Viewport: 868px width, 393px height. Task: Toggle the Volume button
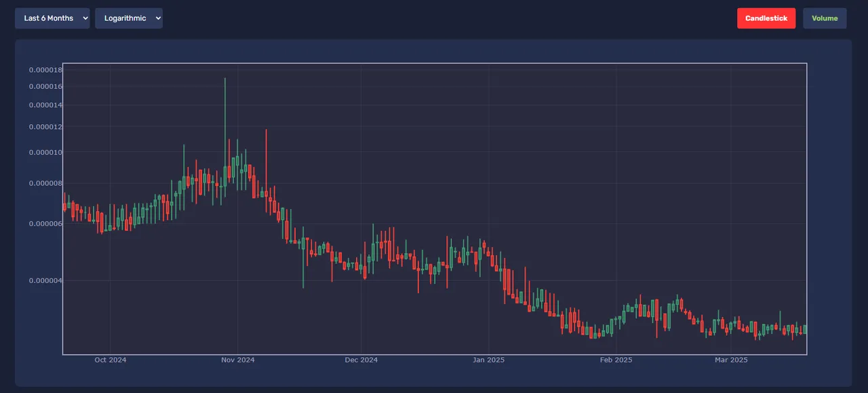coord(825,18)
